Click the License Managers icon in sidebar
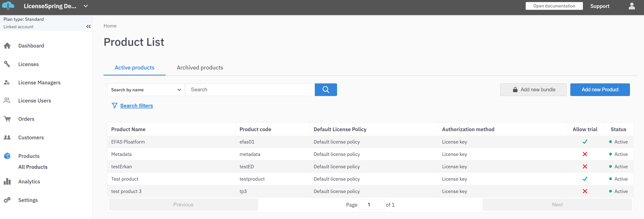The width and height of the screenshot is (644, 219). click(x=7, y=83)
